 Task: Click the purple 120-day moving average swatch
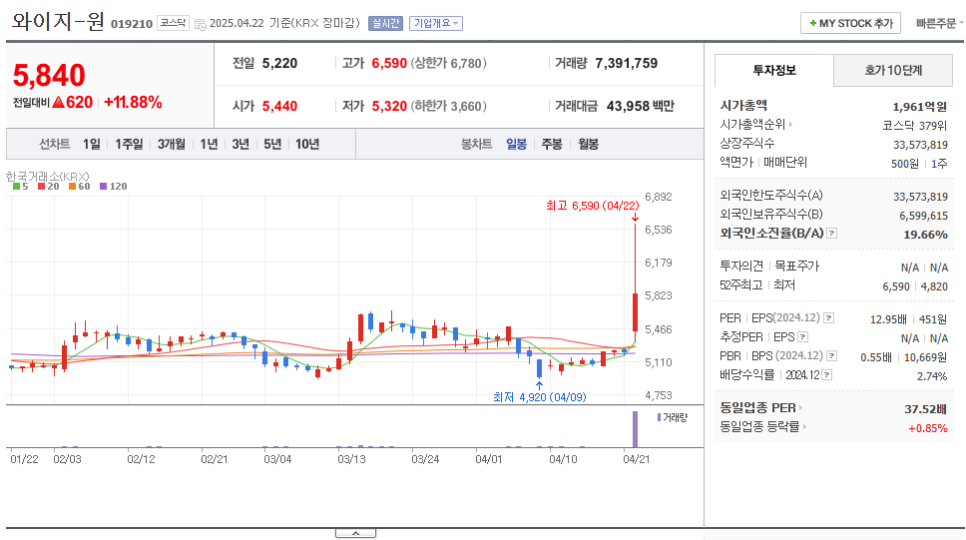103,187
